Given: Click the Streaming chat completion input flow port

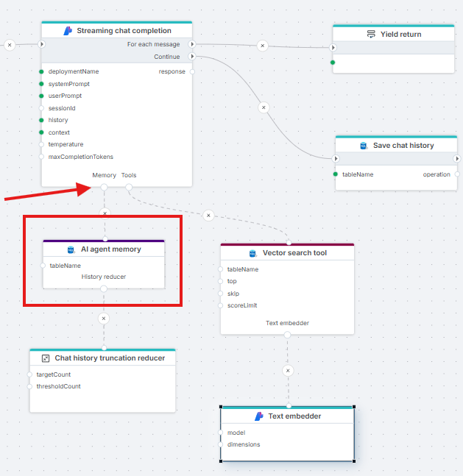Looking at the screenshot, I should pos(42,44).
